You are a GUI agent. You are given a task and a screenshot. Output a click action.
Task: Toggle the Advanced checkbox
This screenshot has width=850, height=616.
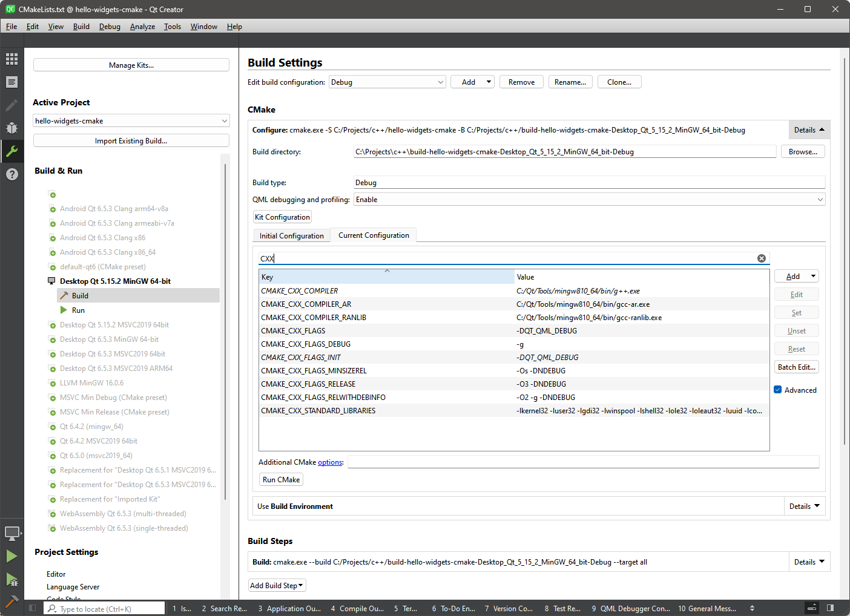click(x=778, y=390)
